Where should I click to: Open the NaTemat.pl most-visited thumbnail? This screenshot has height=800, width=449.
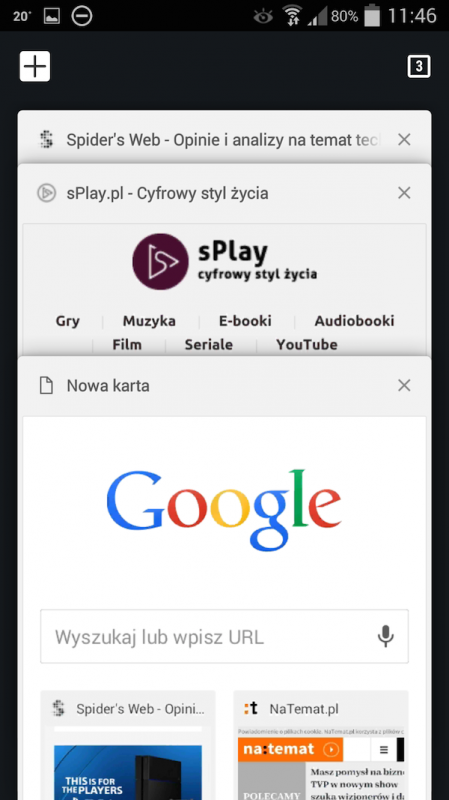tap(321, 745)
